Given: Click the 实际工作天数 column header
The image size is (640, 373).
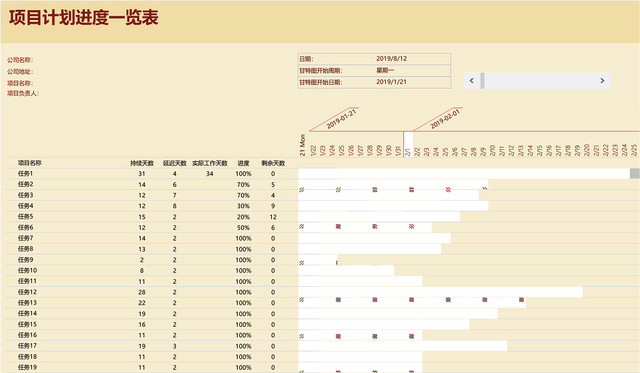Looking at the screenshot, I should click(209, 163).
